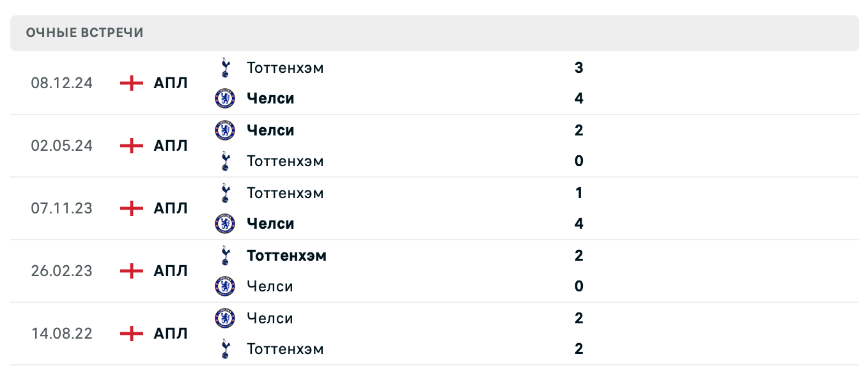Click Chelsea crest in 14.08.22 match
The width and height of the screenshot is (868, 377).
tap(224, 318)
